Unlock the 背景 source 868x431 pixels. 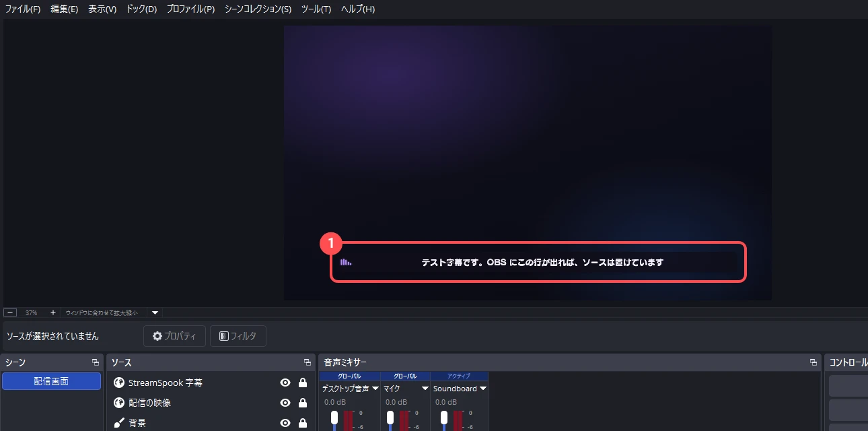(x=303, y=423)
